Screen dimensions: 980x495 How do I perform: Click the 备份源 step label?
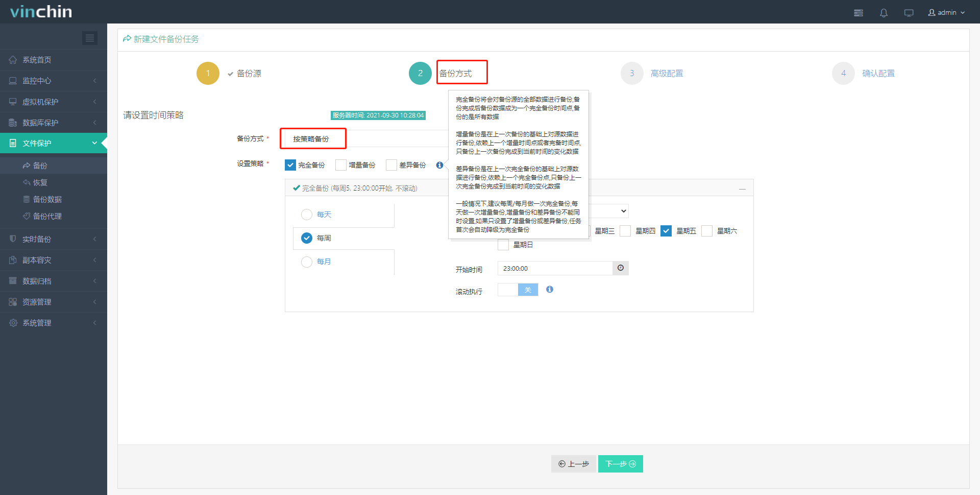click(x=249, y=73)
